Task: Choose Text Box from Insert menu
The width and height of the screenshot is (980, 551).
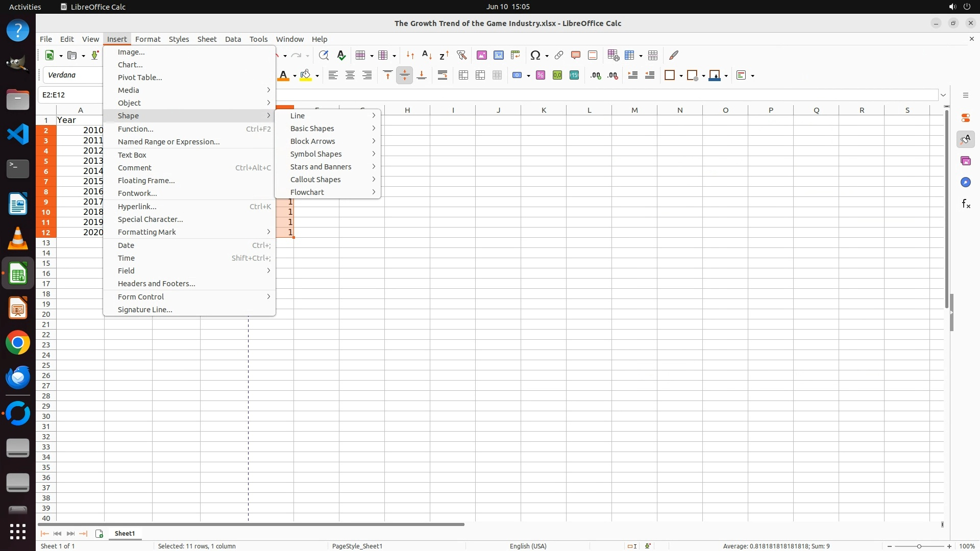Action: point(132,155)
